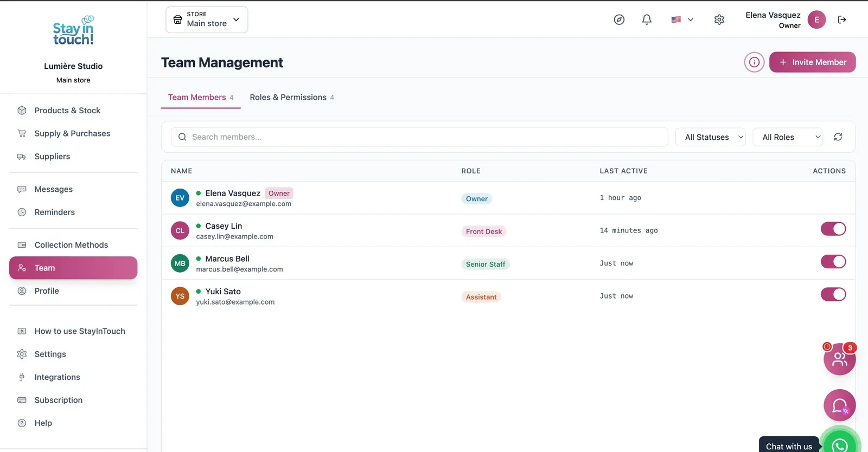Click the user avatar E in header
868x452 pixels.
[816, 20]
